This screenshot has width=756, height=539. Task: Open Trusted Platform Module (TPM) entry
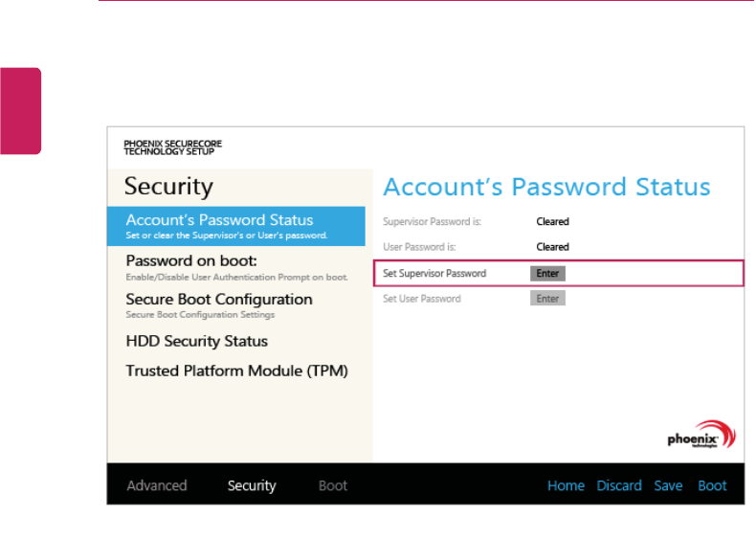236,371
